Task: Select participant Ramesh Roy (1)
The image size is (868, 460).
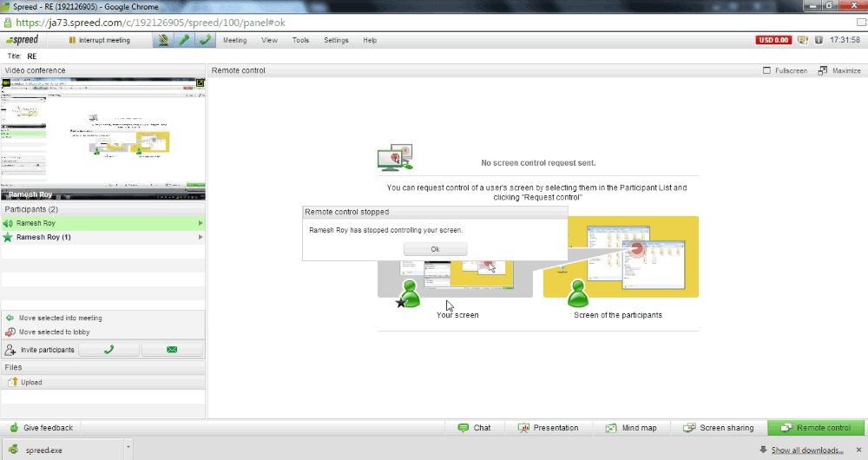Action: click(103, 237)
